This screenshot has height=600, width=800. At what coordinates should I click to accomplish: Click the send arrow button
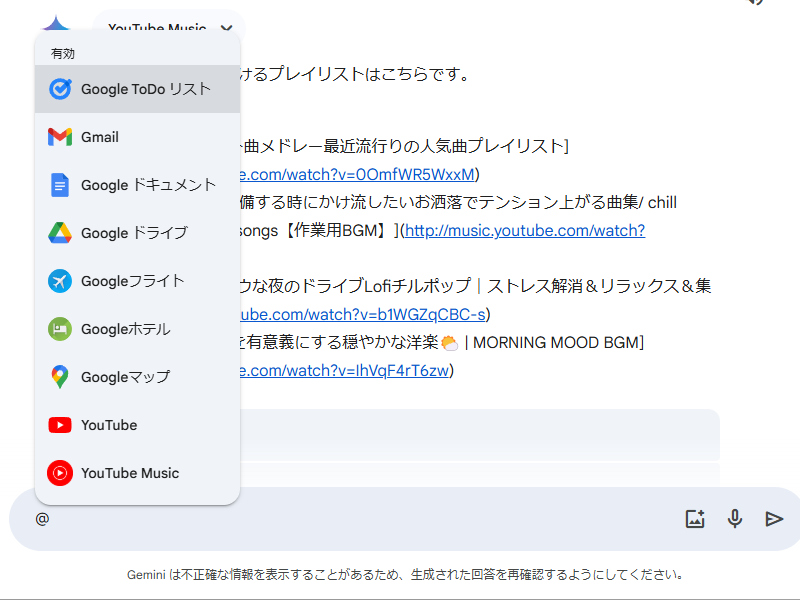pyautogui.click(x=774, y=519)
